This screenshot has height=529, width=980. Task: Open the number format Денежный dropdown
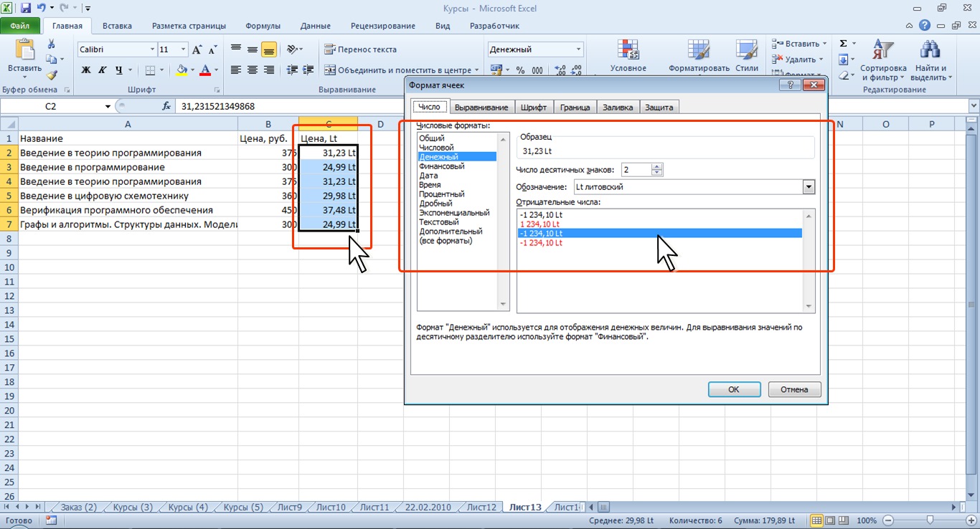[x=579, y=49]
